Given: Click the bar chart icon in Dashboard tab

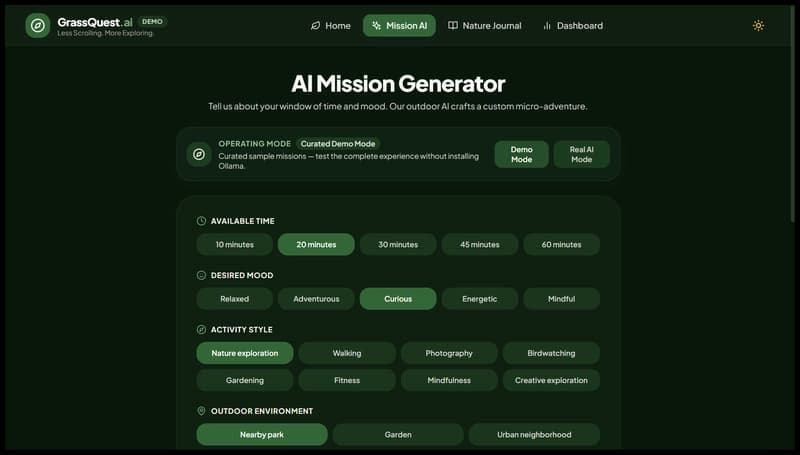Looking at the screenshot, I should pos(547,26).
